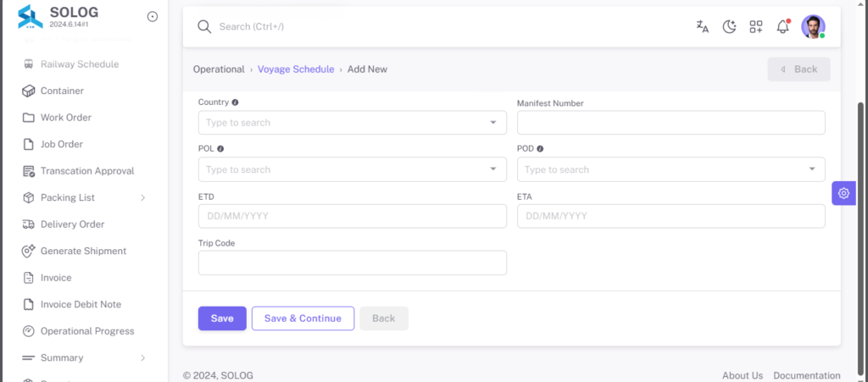Expand Packing List submenu
Screen dimensions: 868x382
click(x=142, y=197)
